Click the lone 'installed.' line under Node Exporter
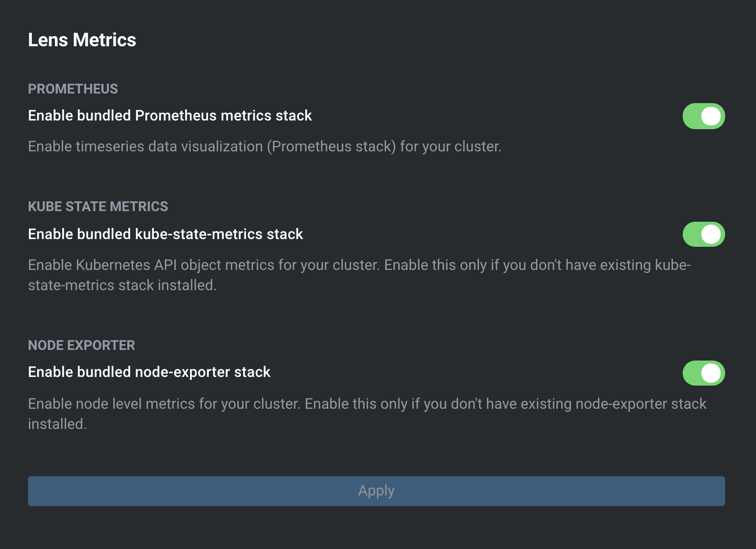This screenshot has height=549, width=756. click(57, 424)
